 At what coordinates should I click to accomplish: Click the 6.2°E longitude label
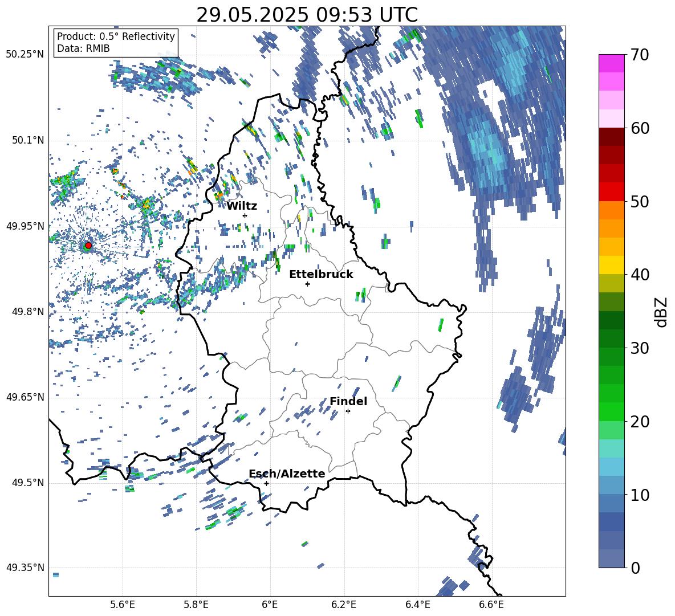click(344, 605)
